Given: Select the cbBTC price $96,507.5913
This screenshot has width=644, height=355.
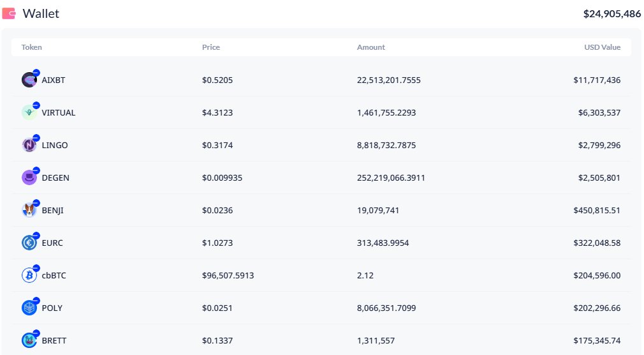Looking at the screenshot, I should click(x=228, y=275).
